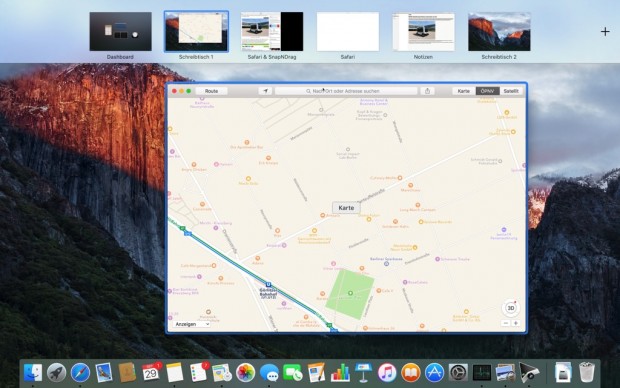This screenshot has width=620, height=388.
Task: Switch to the Safari fullscreen space
Action: 348,31
